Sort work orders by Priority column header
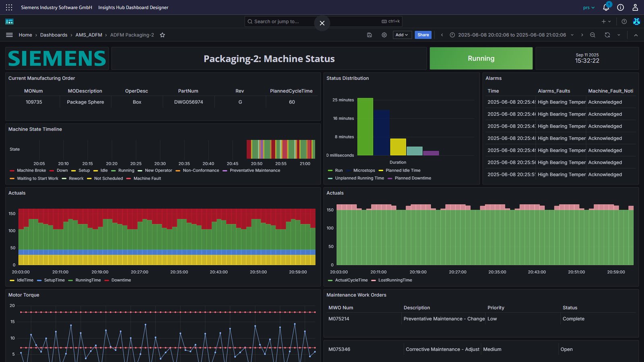Image resolution: width=644 pixels, height=362 pixels. pos(496,308)
